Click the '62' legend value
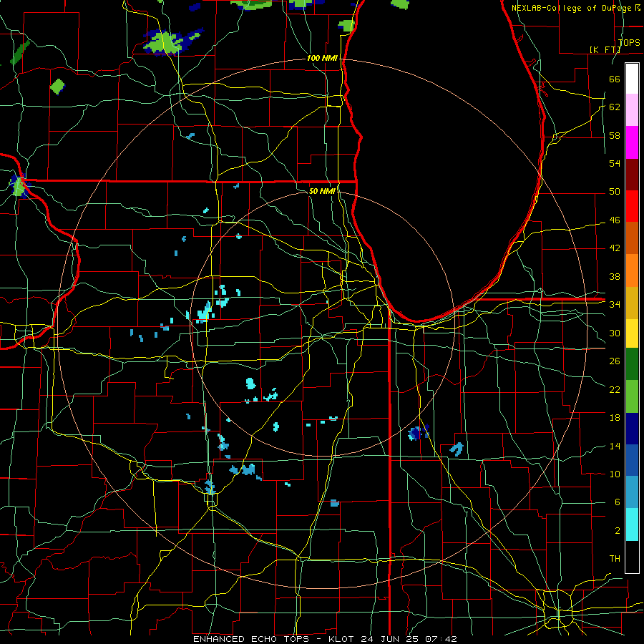The height and width of the screenshot is (644, 644). (x=615, y=107)
